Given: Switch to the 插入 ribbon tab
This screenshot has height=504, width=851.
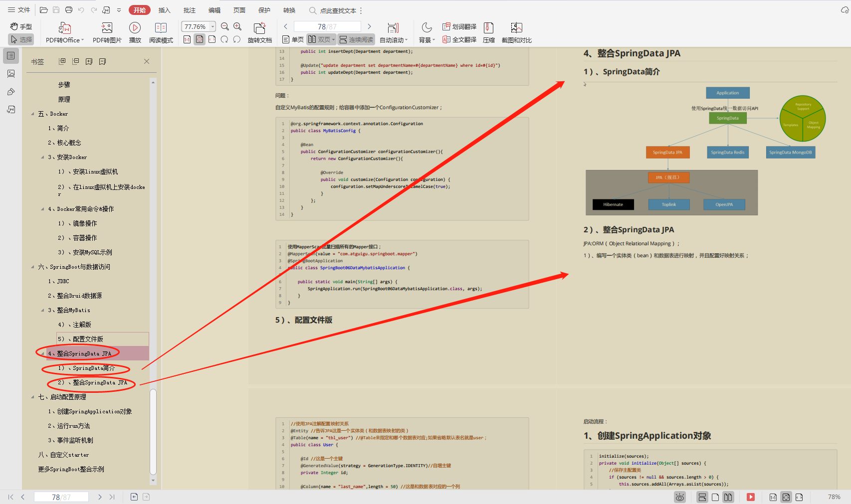Looking at the screenshot, I should pyautogui.click(x=164, y=10).
